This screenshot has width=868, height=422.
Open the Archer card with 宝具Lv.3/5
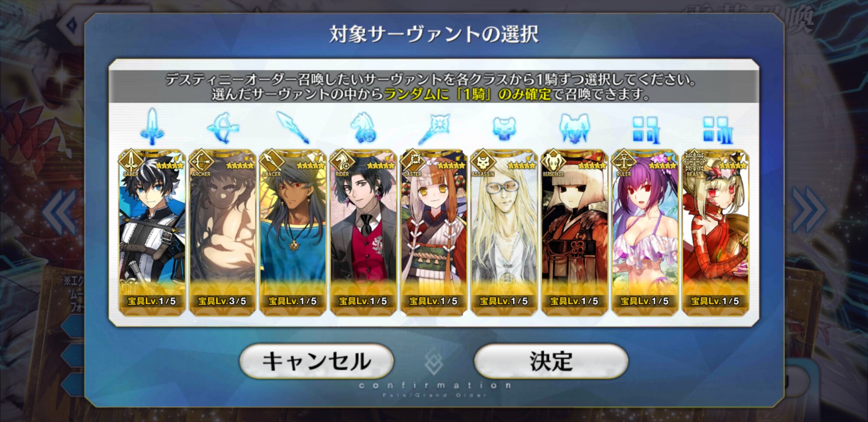pyautogui.click(x=222, y=232)
